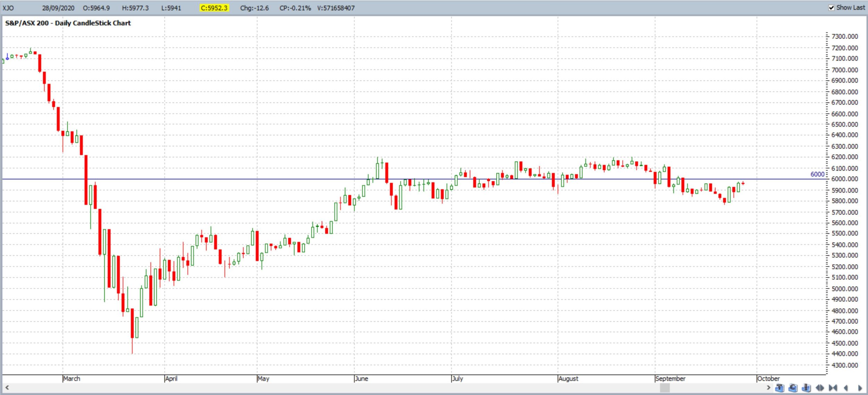The width and height of the screenshot is (868, 395).
Task: Click the change value Chg:-12.6
Action: click(254, 8)
